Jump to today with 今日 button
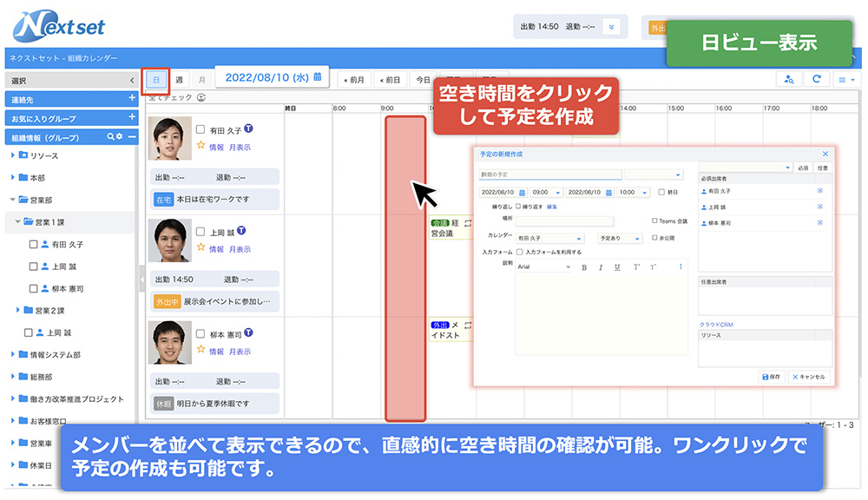This screenshot has height=500, width=868. [424, 80]
